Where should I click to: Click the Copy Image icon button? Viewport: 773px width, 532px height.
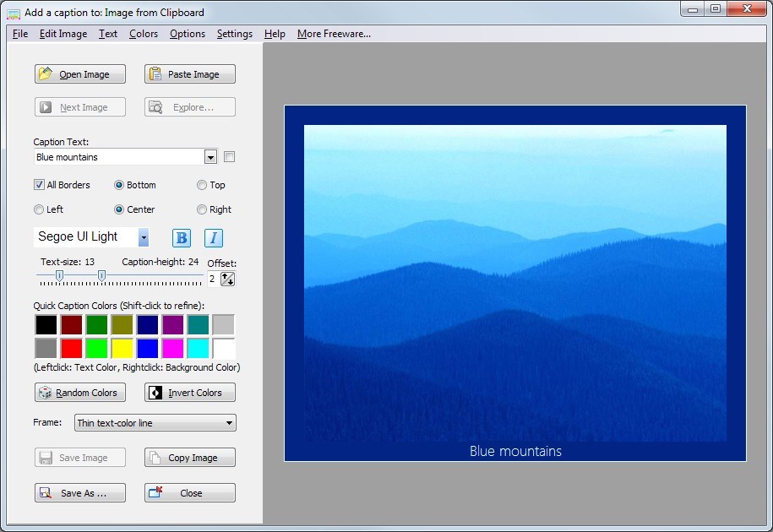[190, 458]
